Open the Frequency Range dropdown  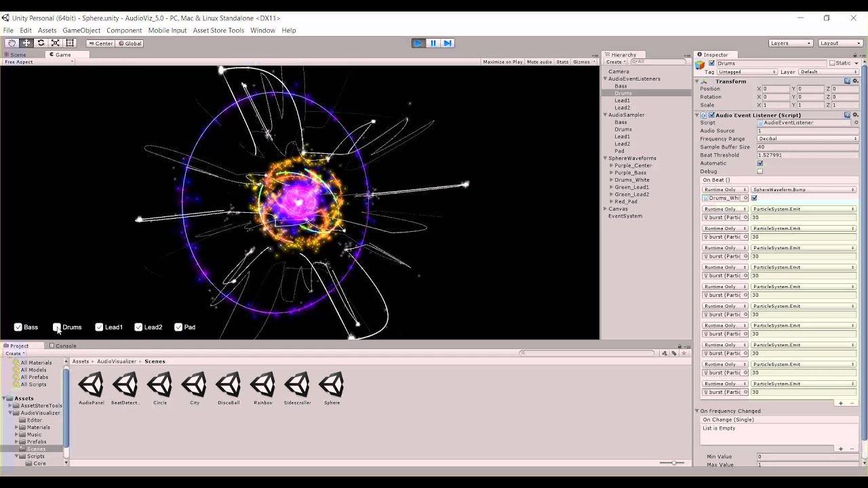(x=808, y=139)
